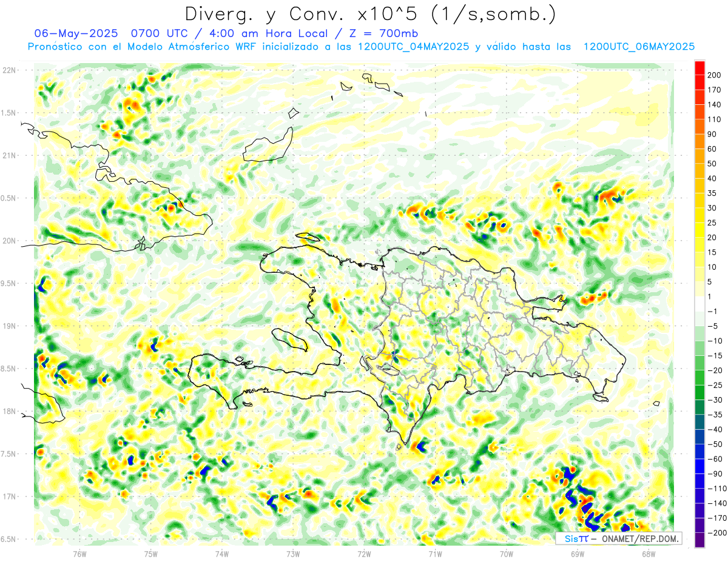Image resolution: width=728 pixels, height=562 pixels.
Task: Select the colorbar label '110'
Action: tap(715, 119)
